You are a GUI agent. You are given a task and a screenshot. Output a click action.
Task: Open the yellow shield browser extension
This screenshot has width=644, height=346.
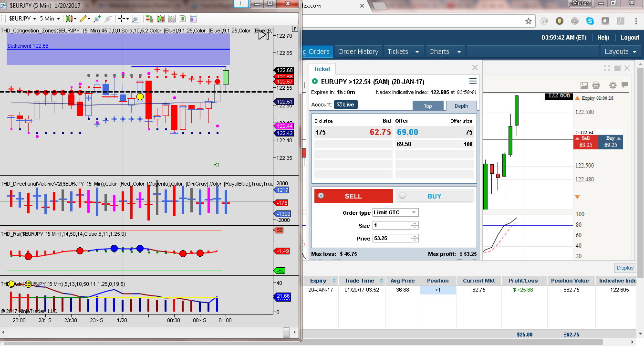(560, 21)
